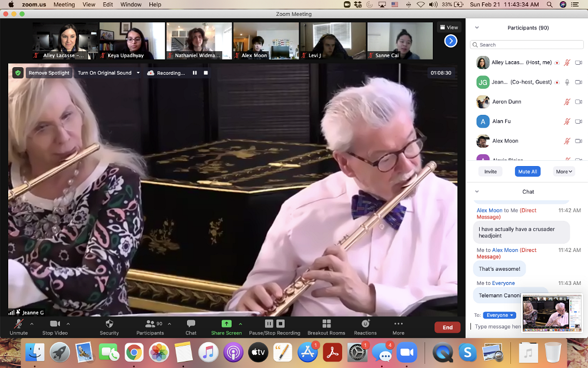
Task: Toggle Aeron Dunn's mute icon
Action: [567, 102]
